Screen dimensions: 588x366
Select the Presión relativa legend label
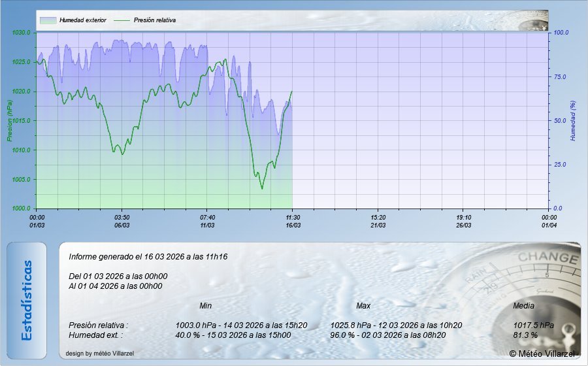pyautogui.click(x=154, y=20)
